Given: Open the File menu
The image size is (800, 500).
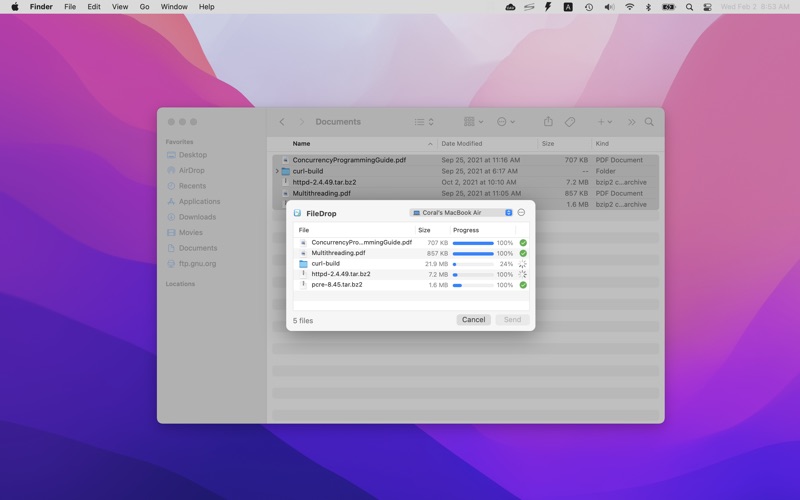Looking at the screenshot, I should point(70,7).
